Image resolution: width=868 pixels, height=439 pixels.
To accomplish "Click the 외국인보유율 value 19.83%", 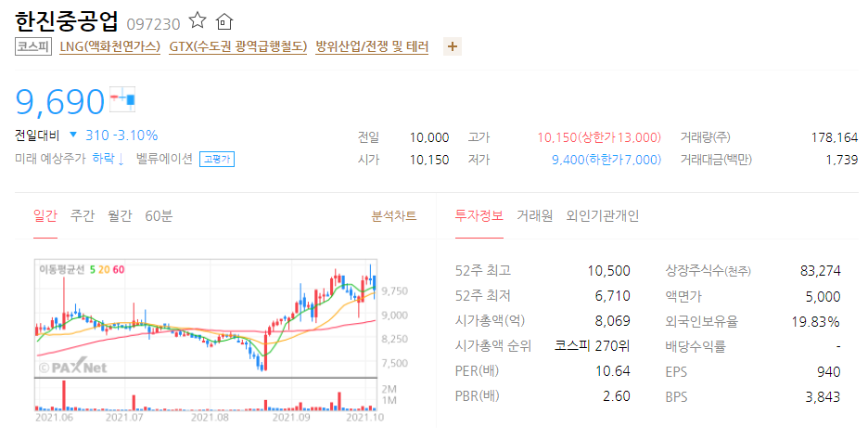I will coord(815,321).
